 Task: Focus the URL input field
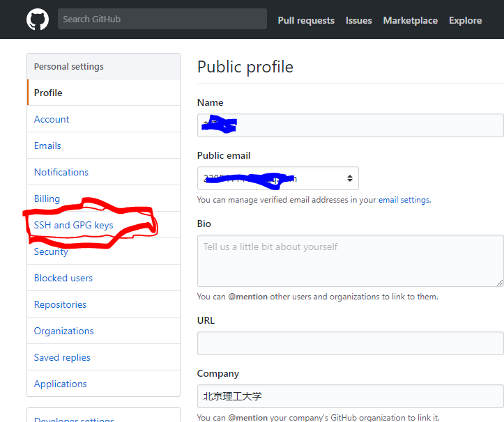tap(350, 343)
